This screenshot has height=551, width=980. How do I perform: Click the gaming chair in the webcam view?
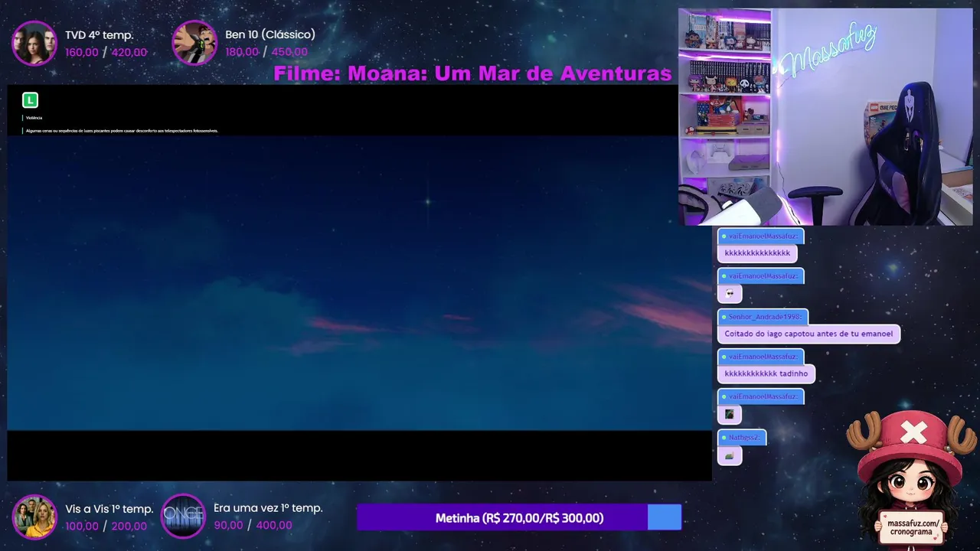tap(903, 153)
